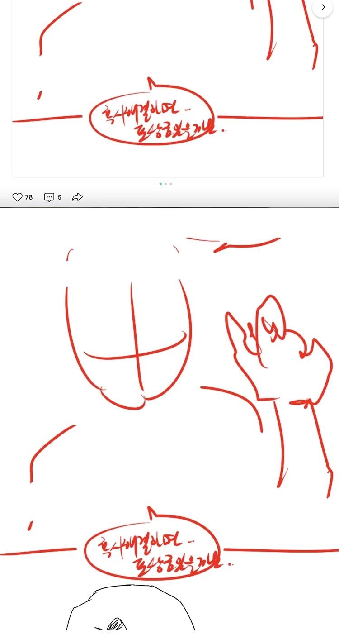Jump to the third pagination dot
The width and height of the screenshot is (339, 644).
click(171, 184)
